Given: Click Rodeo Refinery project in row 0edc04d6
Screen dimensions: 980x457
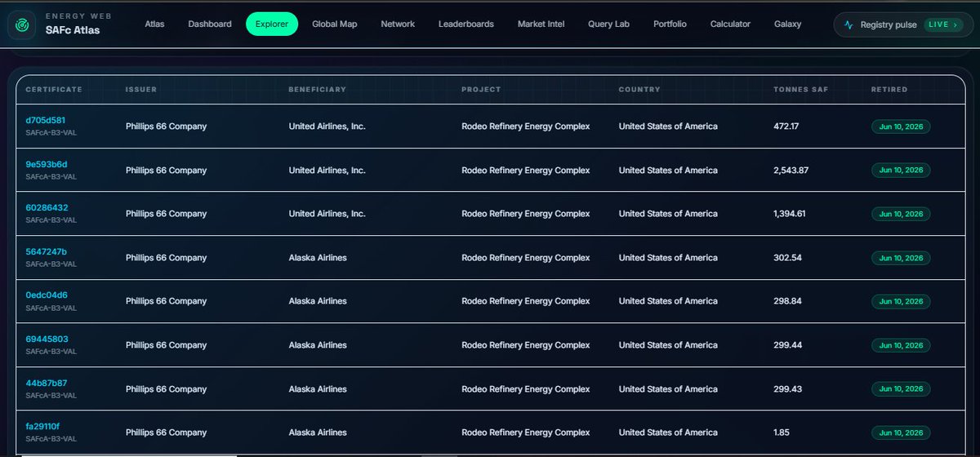Looking at the screenshot, I should [x=526, y=301].
